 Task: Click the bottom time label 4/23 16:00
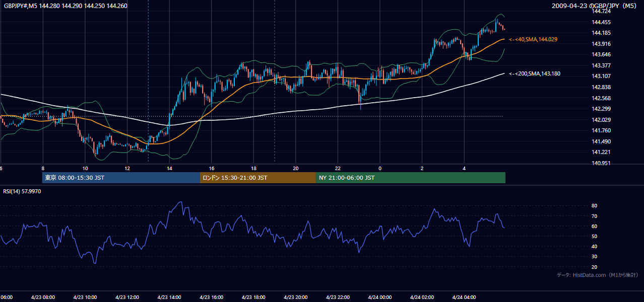[212, 297]
